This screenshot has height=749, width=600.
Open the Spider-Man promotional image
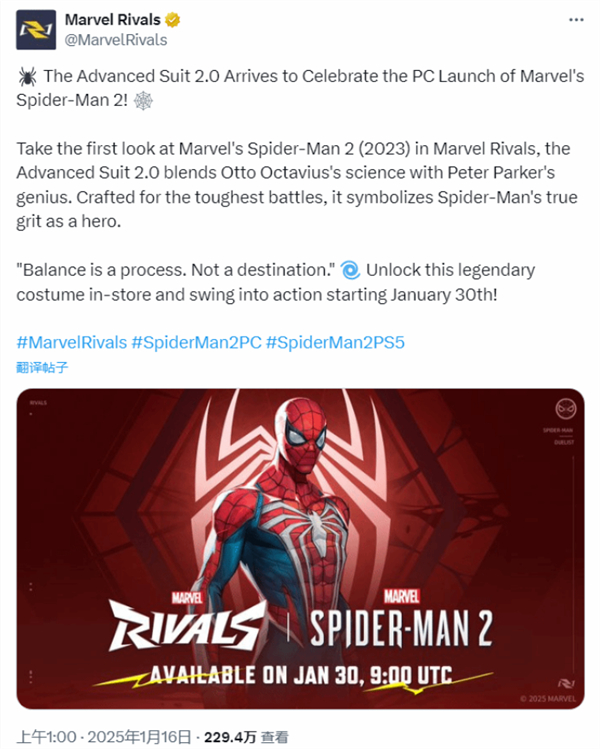tap(300, 548)
